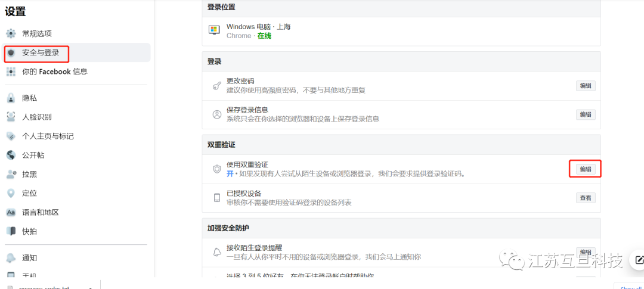This screenshot has width=644, height=289.
Task: Click the Aa icon beside 语言和地区
Action: [x=11, y=212]
